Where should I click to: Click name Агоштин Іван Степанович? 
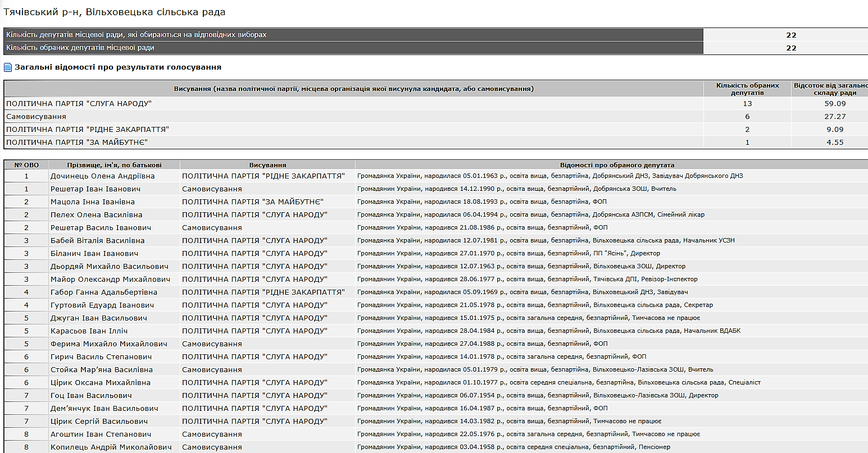coord(101,434)
